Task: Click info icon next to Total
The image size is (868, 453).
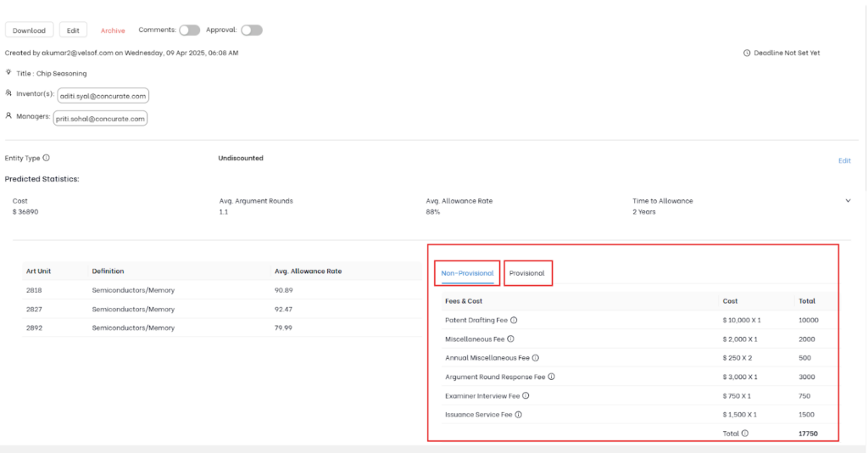Action: point(744,433)
